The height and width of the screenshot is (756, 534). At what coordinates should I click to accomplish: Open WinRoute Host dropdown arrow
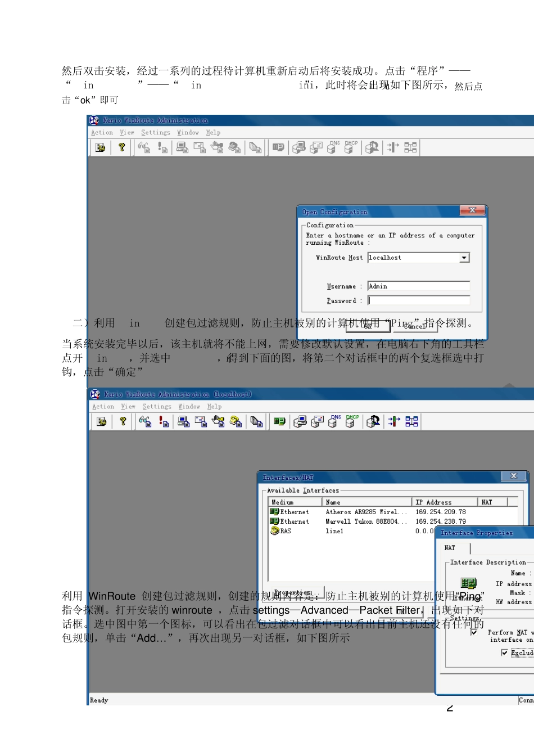[x=464, y=258]
